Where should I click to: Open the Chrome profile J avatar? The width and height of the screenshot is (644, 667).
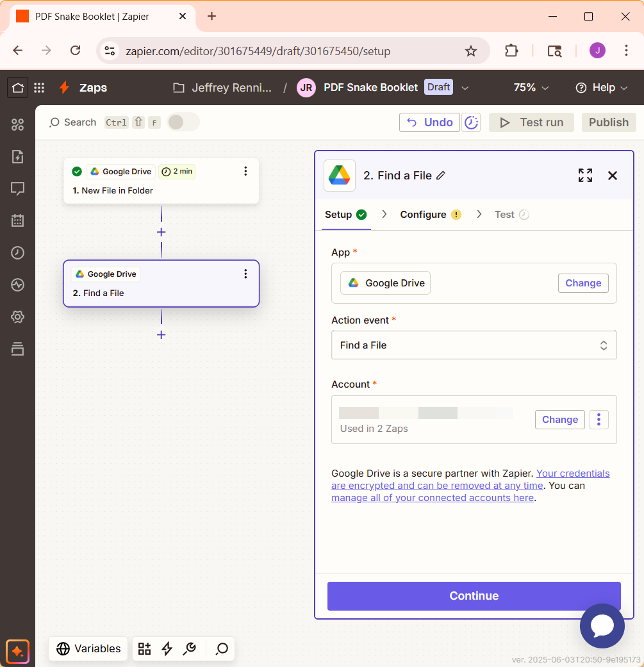click(x=597, y=51)
